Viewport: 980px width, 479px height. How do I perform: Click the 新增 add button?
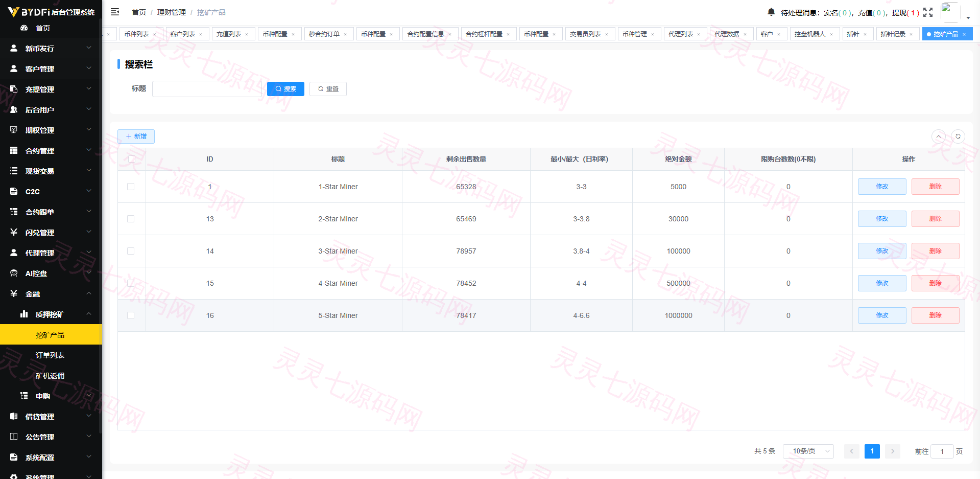(x=136, y=136)
